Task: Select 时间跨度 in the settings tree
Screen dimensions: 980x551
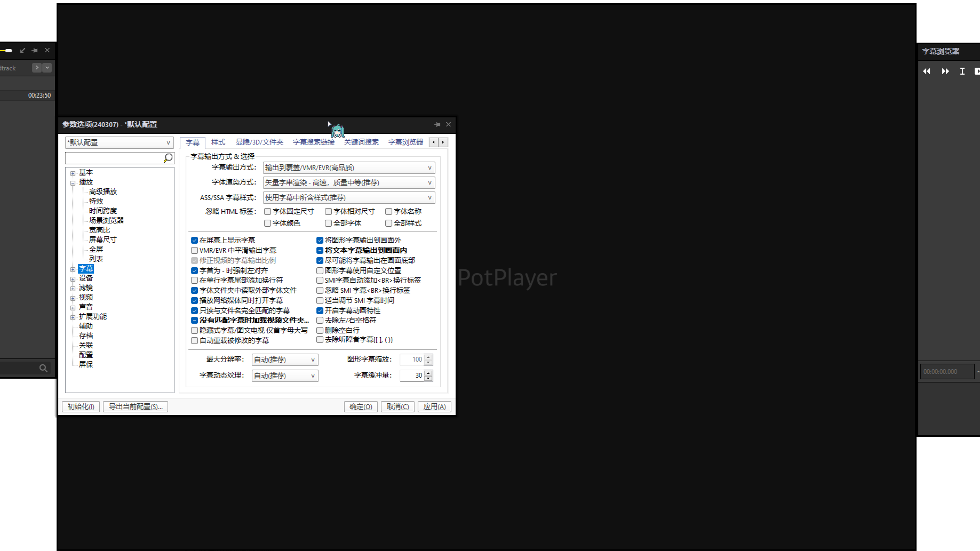Action: coord(102,211)
